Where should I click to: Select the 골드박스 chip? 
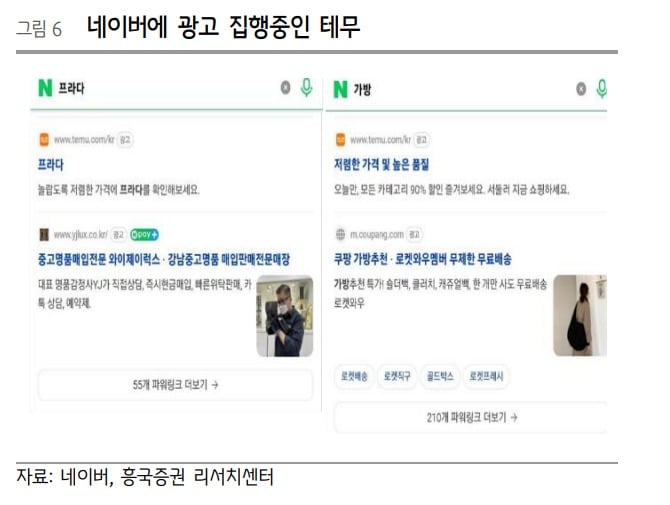440,376
